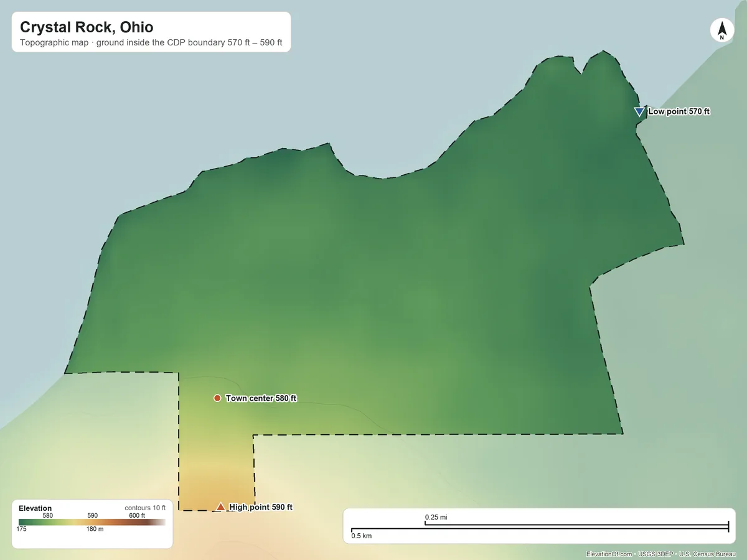Click the 'contours 10 ft' legend note

pos(145,508)
